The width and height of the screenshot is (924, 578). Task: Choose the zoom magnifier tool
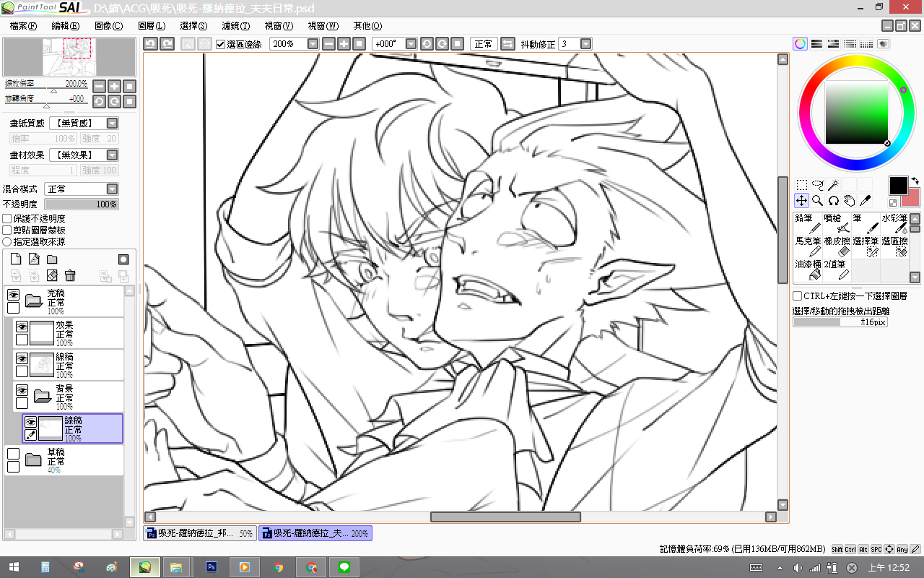pyautogui.click(x=817, y=200)
